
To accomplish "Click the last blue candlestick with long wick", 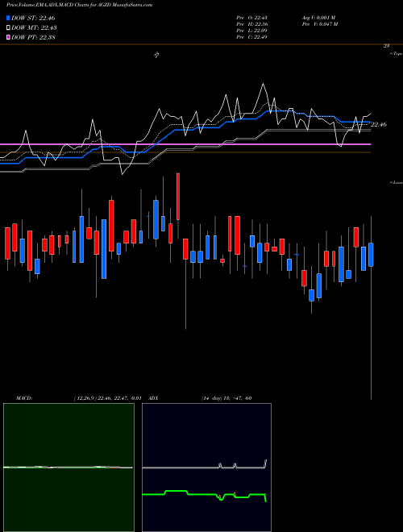I will [371, 255].
